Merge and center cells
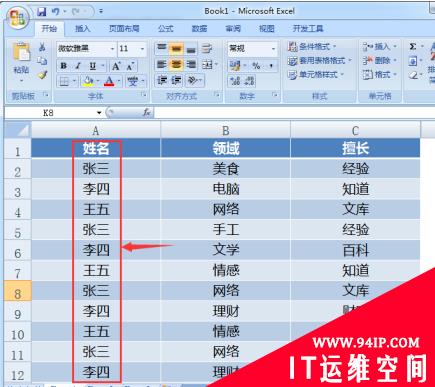The width and height of the screenshot is (435, 387). pos(207,65)
